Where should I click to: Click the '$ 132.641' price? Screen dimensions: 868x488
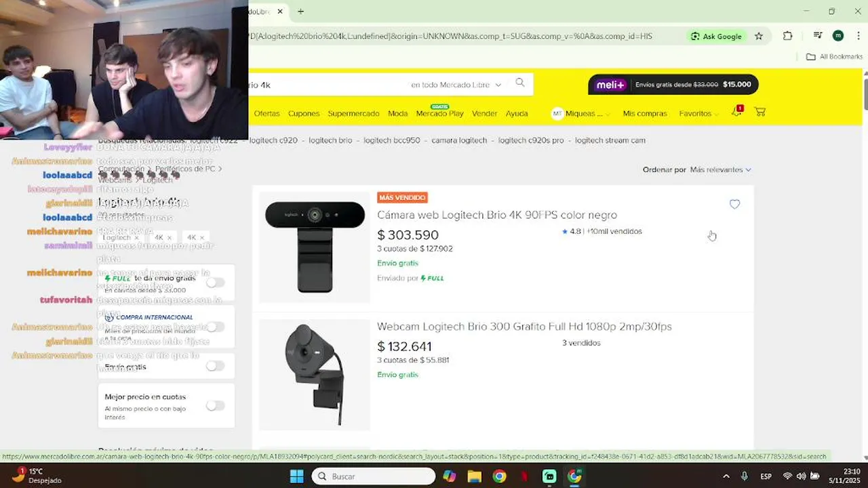tap(404, 346)
